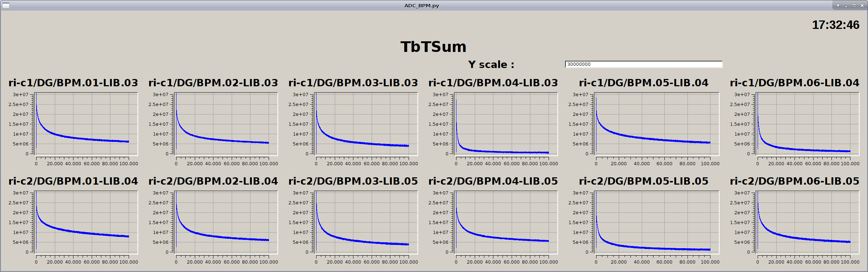Click inside the ri-c2/DG/BPM.03-LIB.05 graph
The image size is (868, 272).
pos(366,222)
